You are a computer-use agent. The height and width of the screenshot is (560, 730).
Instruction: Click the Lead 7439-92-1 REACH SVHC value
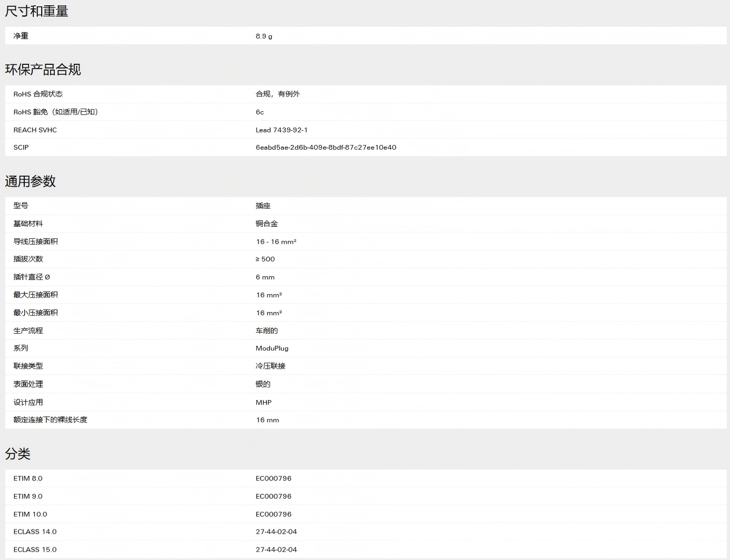pyautogui.click(x=281, y=130)
